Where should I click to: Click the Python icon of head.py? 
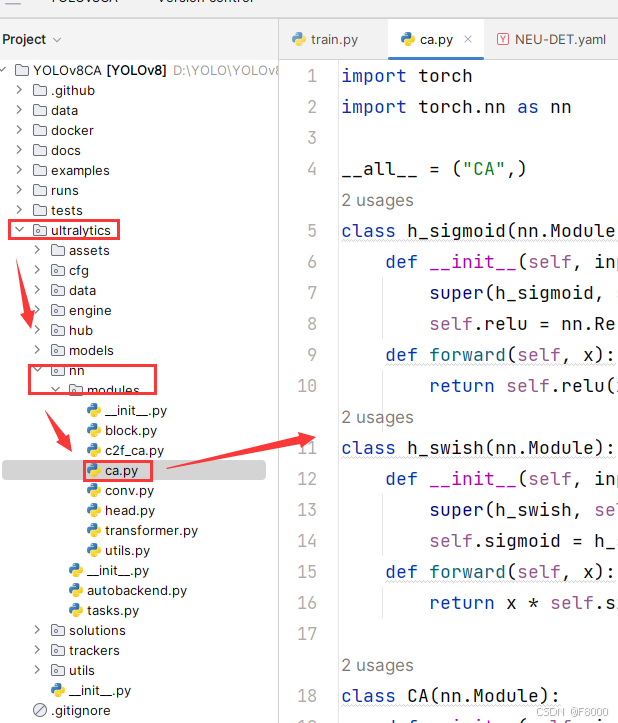[x=94, y=510]
